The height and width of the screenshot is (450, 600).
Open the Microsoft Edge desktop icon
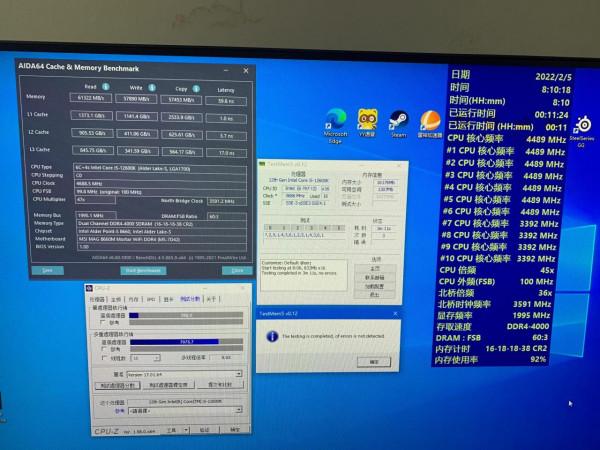(x=336, y=126)
